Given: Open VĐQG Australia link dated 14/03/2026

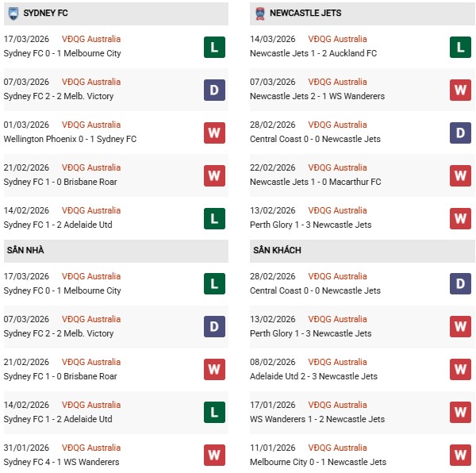Looking at the screenshot, I should click(x=339, y=39).
